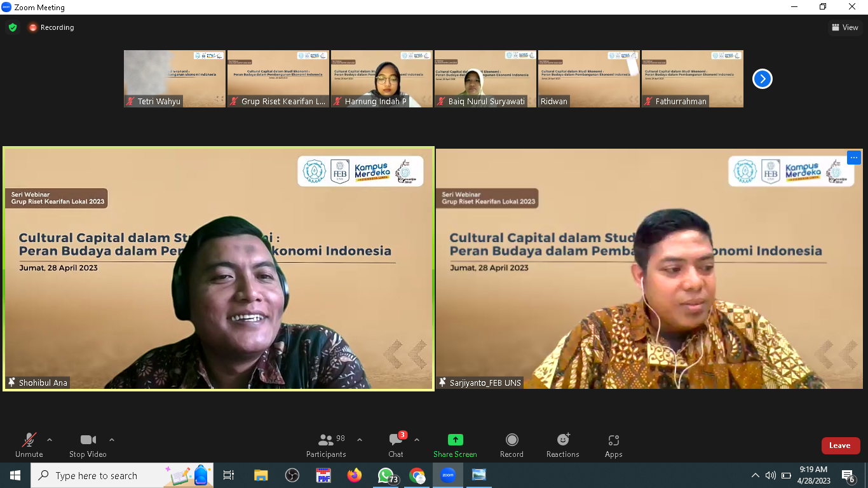868x488 pixels.
Task: Click the red Leave button
Action: click(x=841, y=445)
